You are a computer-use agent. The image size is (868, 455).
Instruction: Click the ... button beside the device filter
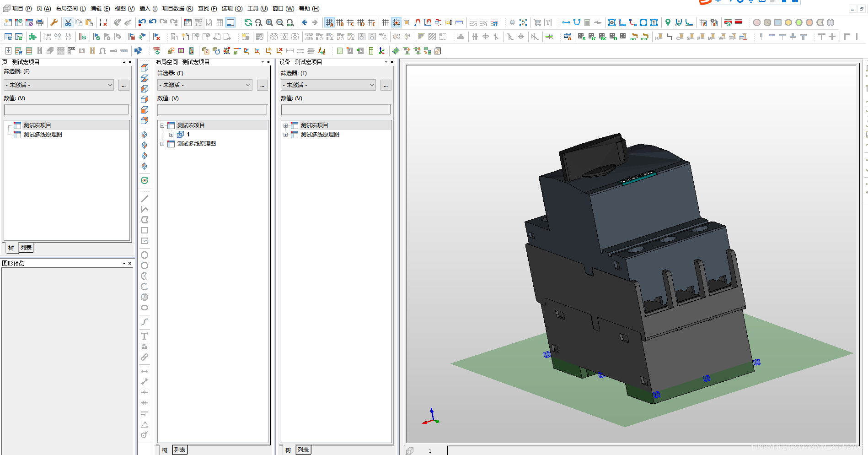pos(386,85)
